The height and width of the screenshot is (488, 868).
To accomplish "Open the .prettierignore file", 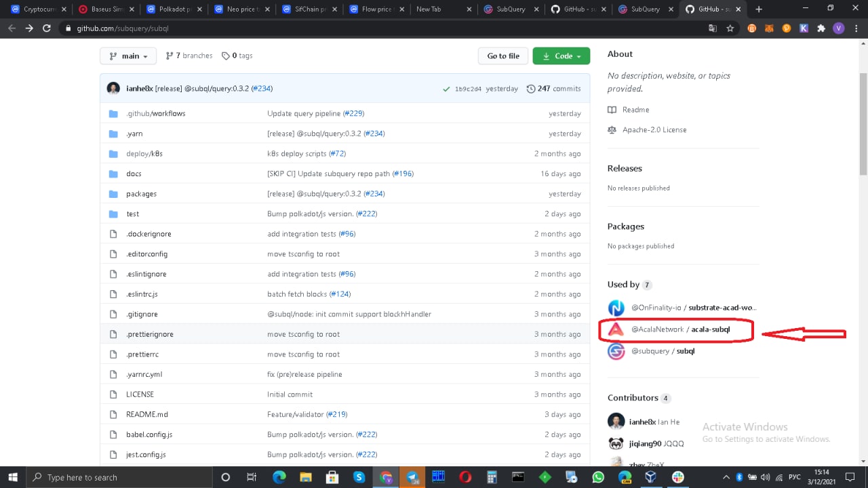I will point(150,334).
